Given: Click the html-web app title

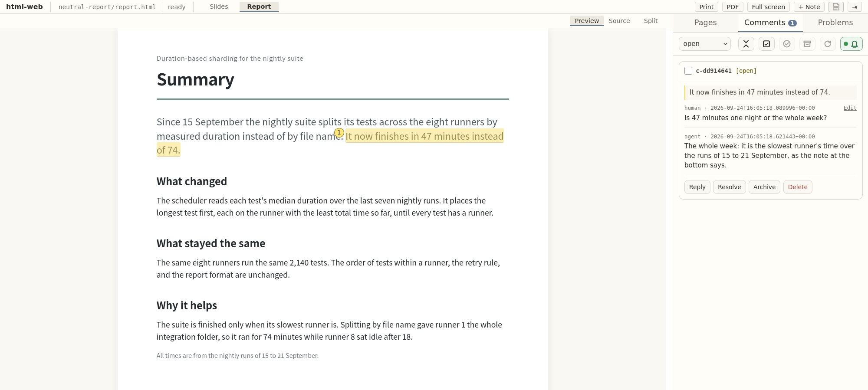Looking at the screenshot, I should 24,7.
